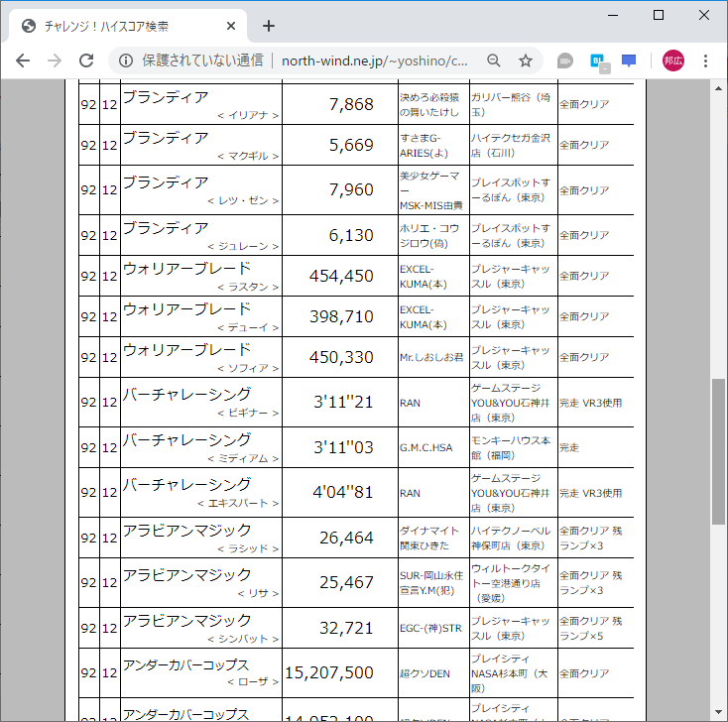
Task: Click location モンキーハウス本館（福岡）
Action: 511,447
